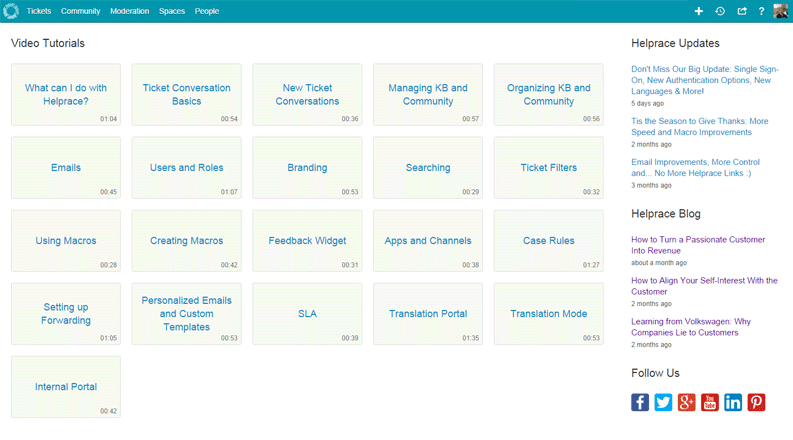Play the Creating Macros tutorial
Viewport: 793px width, 440px height.
(x=187, y=241)
